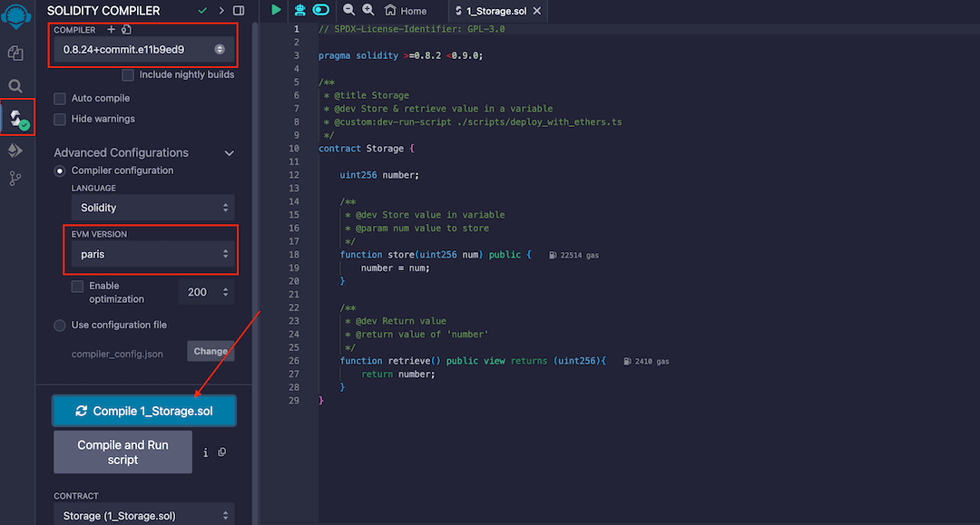Open the compiler version dropdown showing 0.8.24
Screen dimensions: 980x525
coord(142,50)
